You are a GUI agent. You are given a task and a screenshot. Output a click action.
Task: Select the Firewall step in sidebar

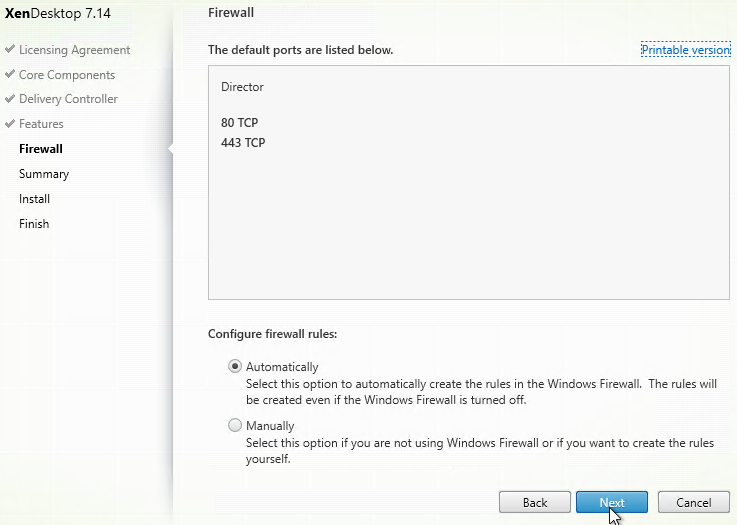coord(41,149)
